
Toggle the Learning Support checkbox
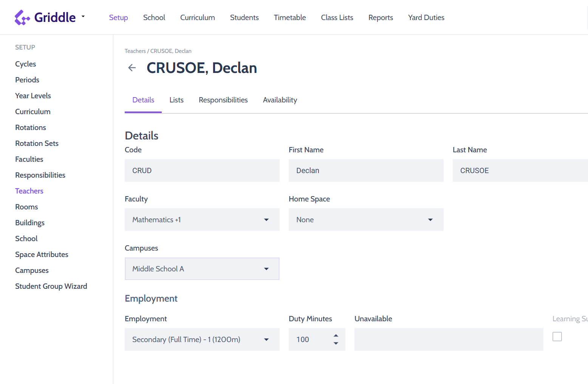coord(557,336)
